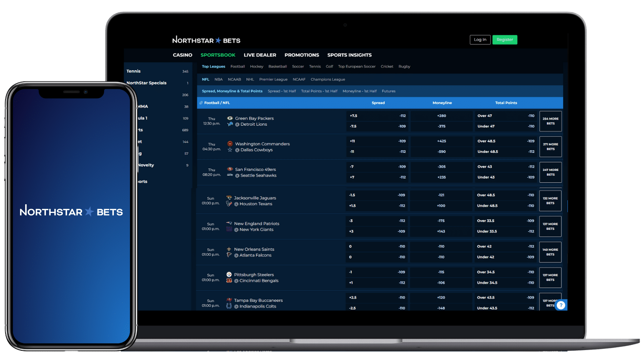The height and width of the screenshot is (363, 644).
Task: Open Tennis in the sports sidebar
Action: (157, 71)
